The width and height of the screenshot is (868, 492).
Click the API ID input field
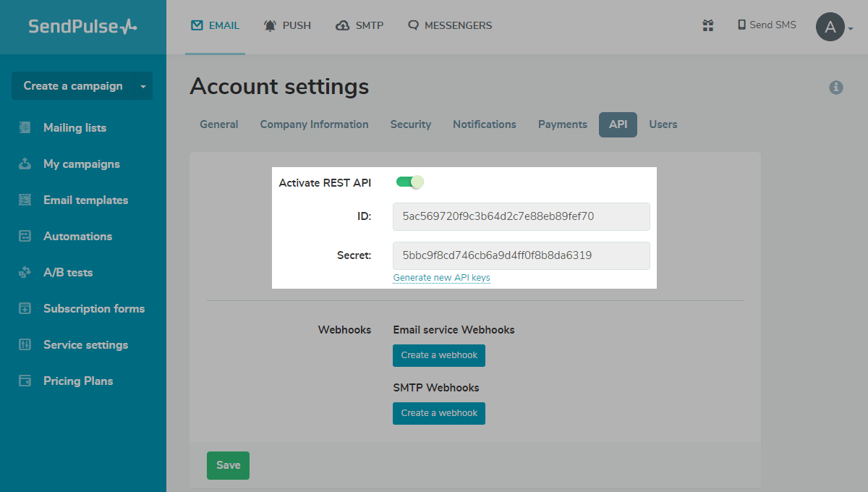[521, 216]
